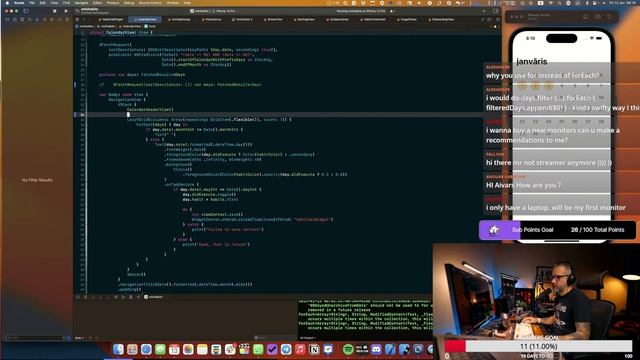
Task: Switch to the CalendarView tab
Action: coord(145,19)
